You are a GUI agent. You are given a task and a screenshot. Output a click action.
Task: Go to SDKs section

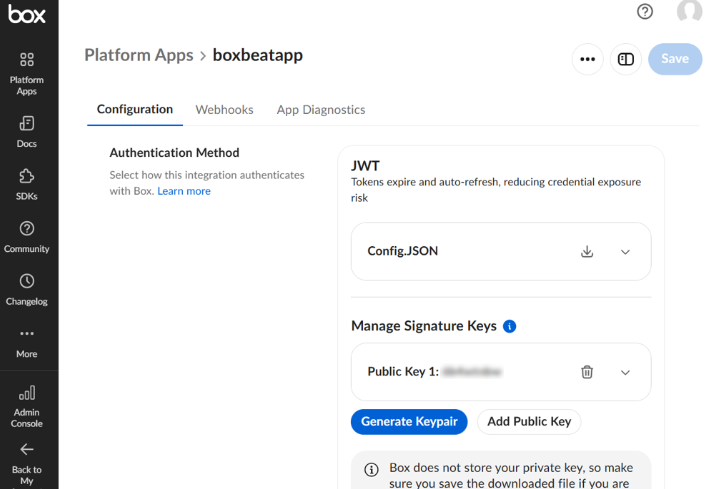pos(27,185)
